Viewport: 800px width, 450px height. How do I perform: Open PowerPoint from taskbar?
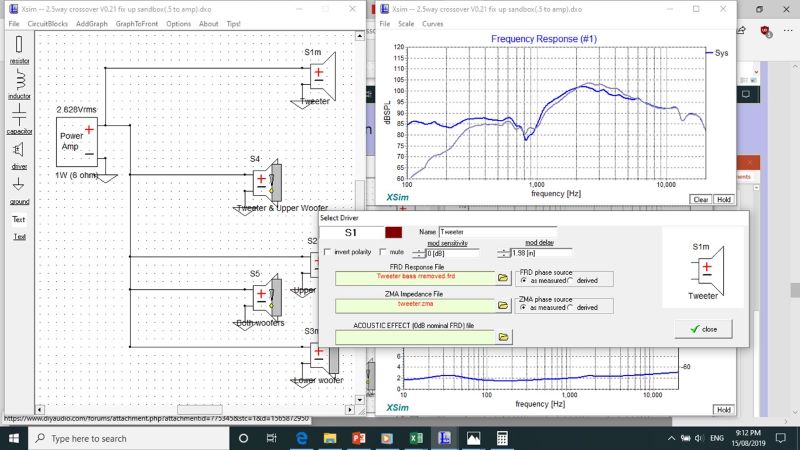tap(359, 438)
